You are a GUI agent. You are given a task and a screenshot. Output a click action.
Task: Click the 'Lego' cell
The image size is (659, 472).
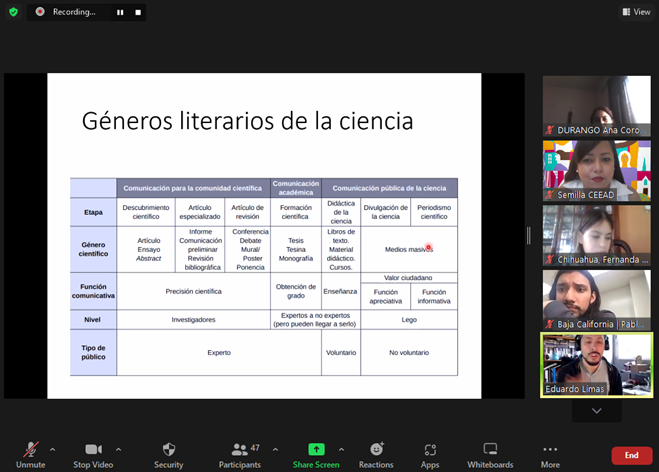click(x=409, y=319)
